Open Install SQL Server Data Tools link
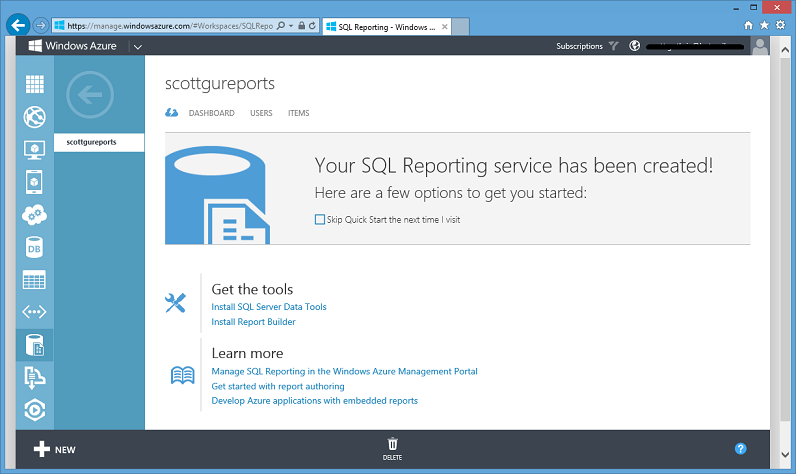 tap(269, 307)
